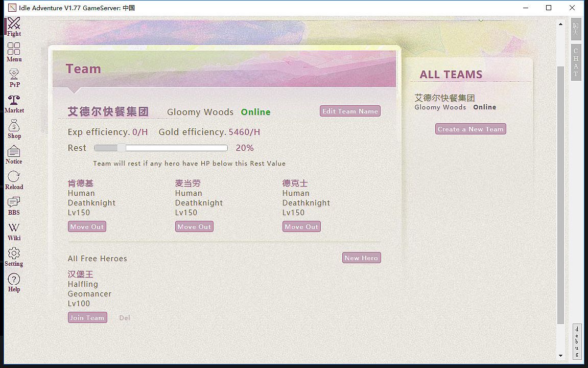Click the 20% rest value
Image resolution: width=588 pixels, height=368 pixels.
245,148
